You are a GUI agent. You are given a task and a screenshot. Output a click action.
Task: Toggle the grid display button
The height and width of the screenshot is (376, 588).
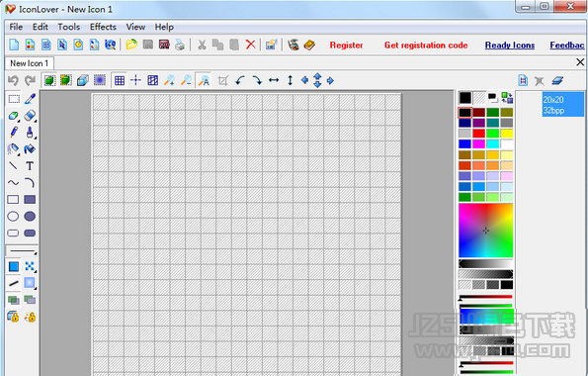pos(120,80)
